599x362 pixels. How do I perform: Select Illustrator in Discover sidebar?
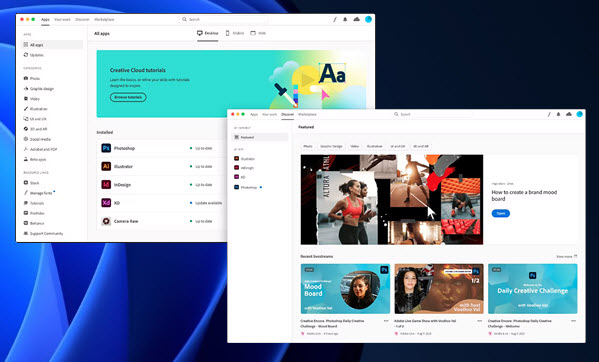[244, 158]
